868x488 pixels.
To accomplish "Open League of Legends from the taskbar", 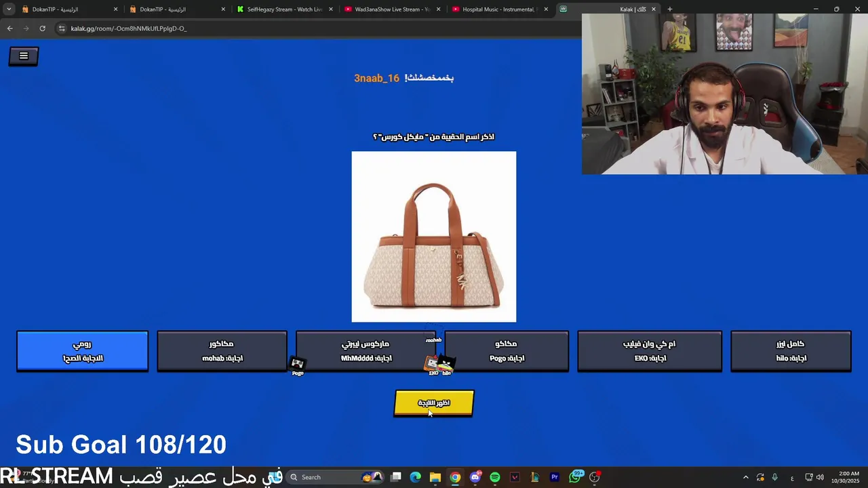I will [534, 477].
